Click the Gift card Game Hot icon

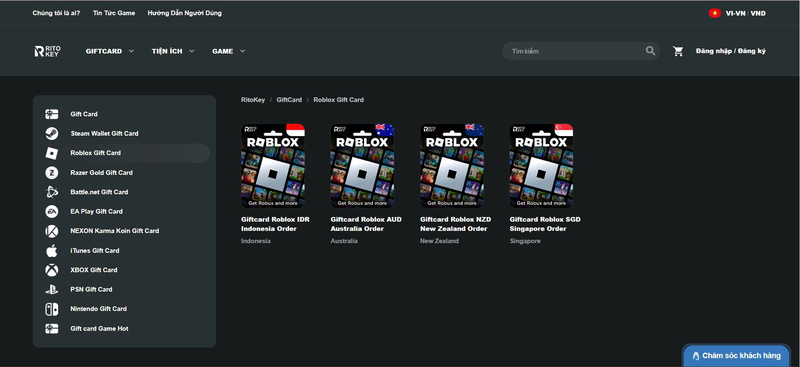[x=52, y=329]
